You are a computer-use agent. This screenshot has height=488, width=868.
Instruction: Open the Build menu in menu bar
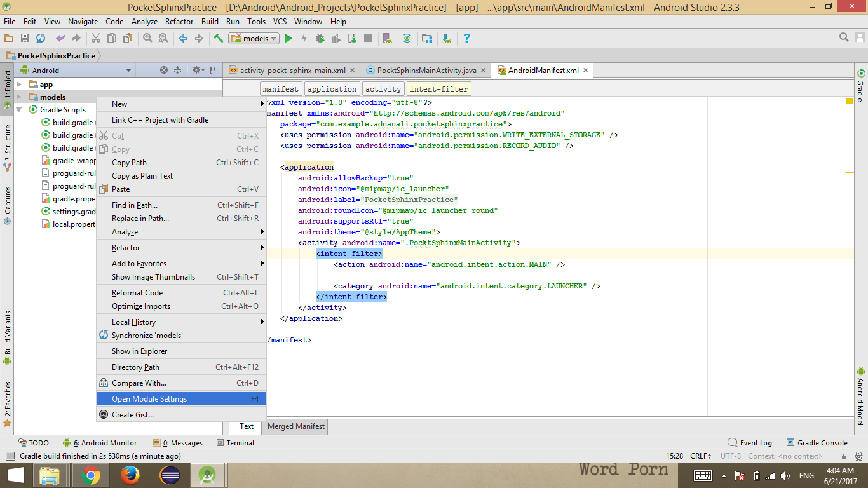210,22
